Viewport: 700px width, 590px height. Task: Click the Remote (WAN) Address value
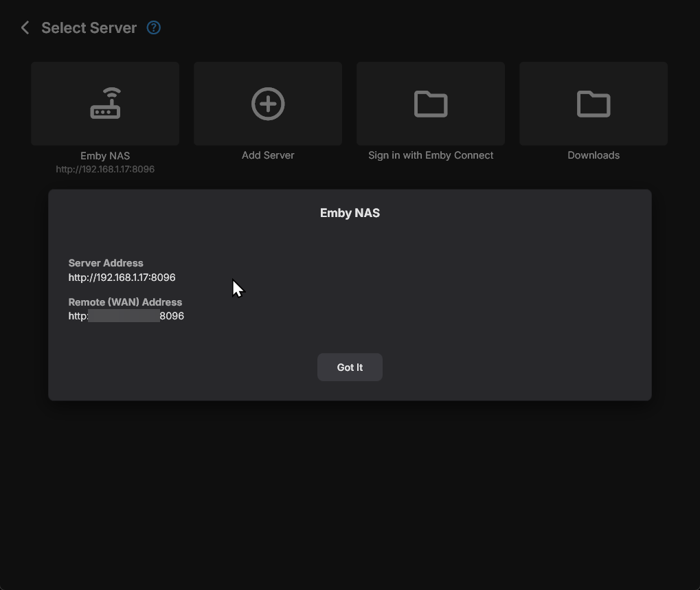(x=126, y=316)
